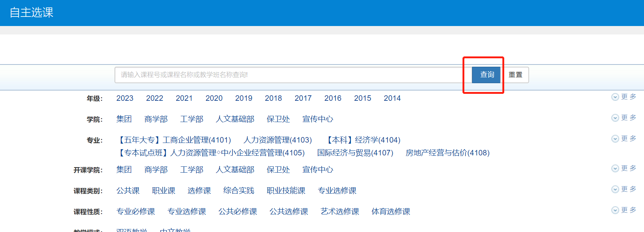
Task: Click the 重置 reset button
Action: point(515,75)
